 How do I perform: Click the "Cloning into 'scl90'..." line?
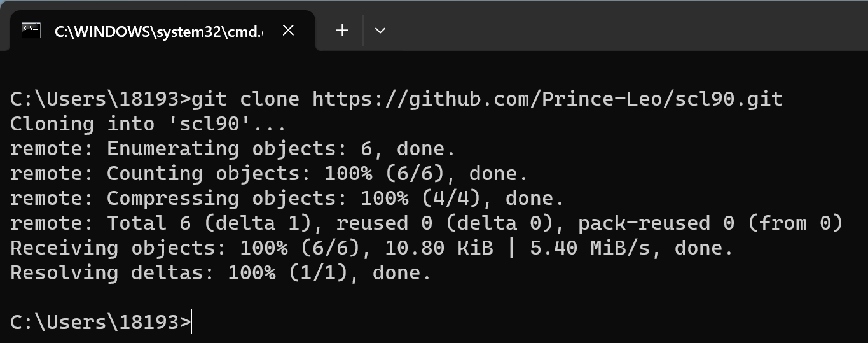click(148, 123)
